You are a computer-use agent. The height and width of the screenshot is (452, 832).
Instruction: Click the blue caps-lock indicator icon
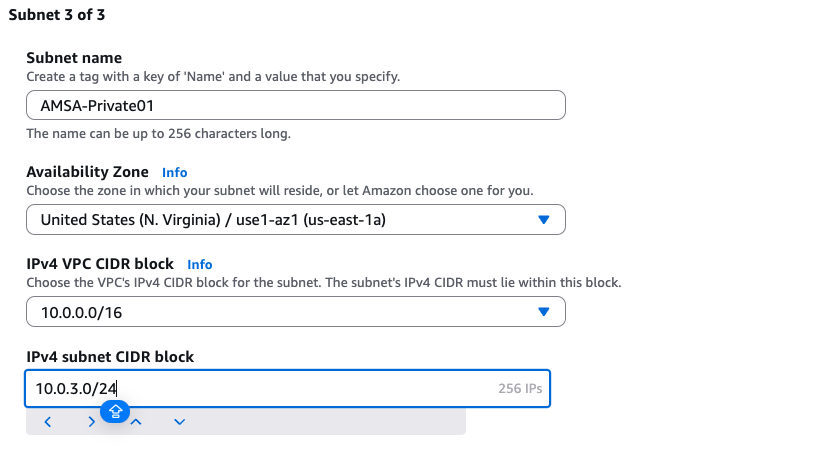click(x=116, y=410)
